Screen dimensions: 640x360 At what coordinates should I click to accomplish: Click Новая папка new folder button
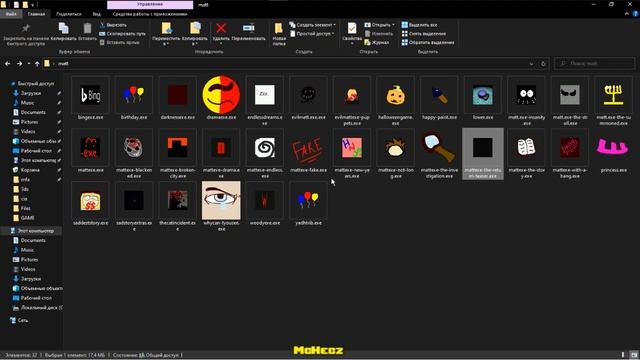(x=279, y=34)
